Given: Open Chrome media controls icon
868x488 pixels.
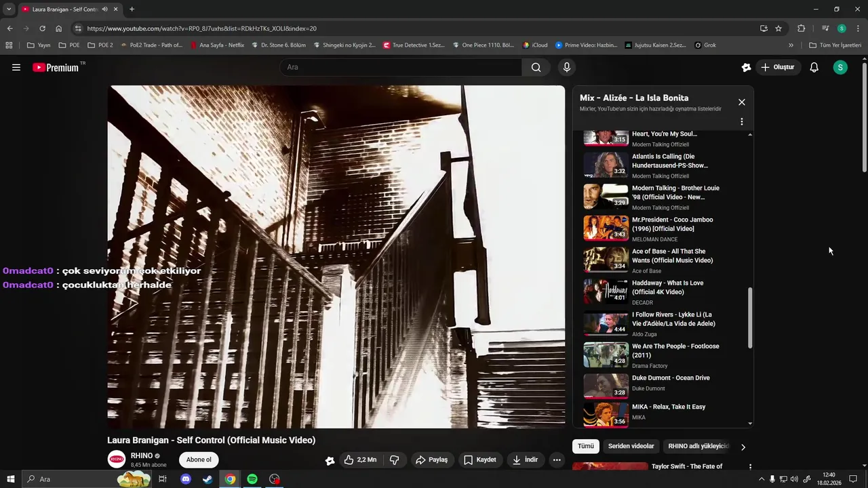Looking at the screenshot, I should (x=825, y=28).
